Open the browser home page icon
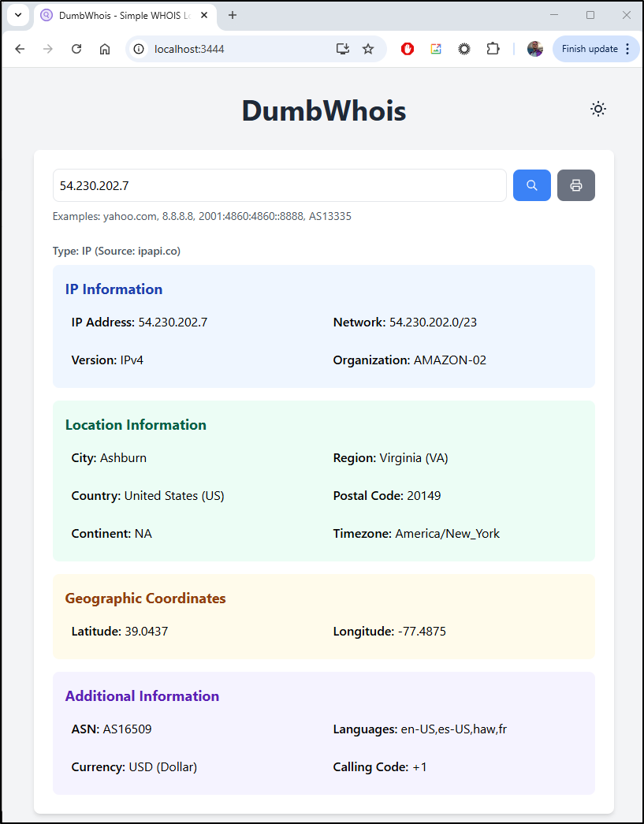 [x=105, y=49]
